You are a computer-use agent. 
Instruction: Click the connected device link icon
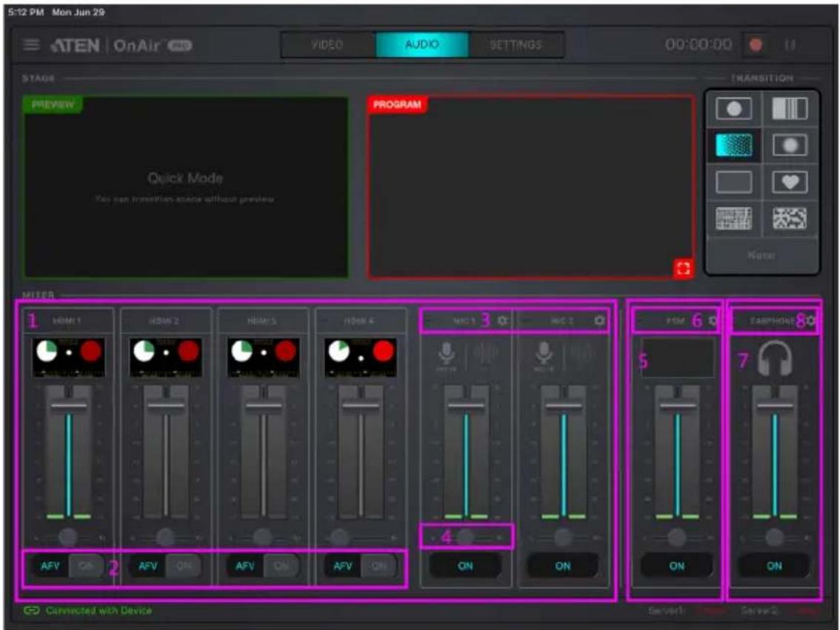coord(32,611)
